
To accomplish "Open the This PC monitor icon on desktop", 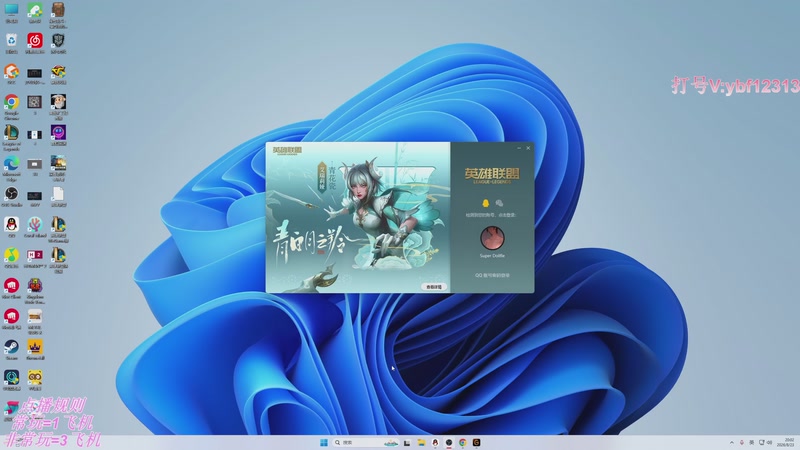I will pyautogui.click(x=11, y=13).
